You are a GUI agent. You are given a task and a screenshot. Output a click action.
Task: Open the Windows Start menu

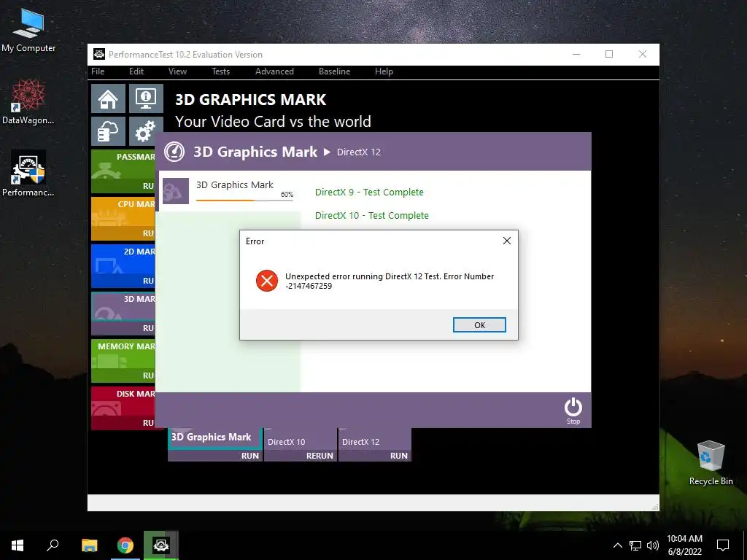coord(18,545)
